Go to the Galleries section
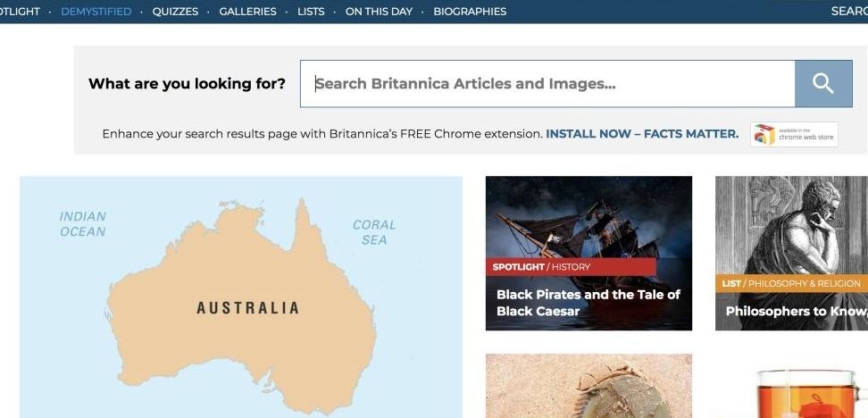Viewport: 868px width, 418px height. (x=247, y=11)
